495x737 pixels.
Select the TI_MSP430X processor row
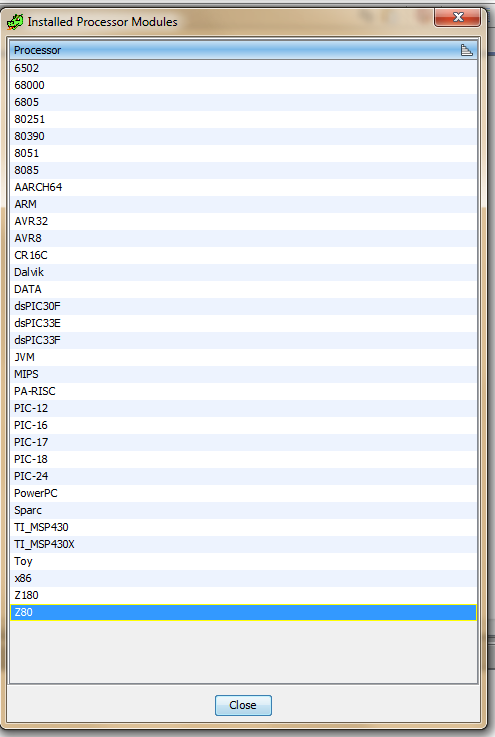243,544
